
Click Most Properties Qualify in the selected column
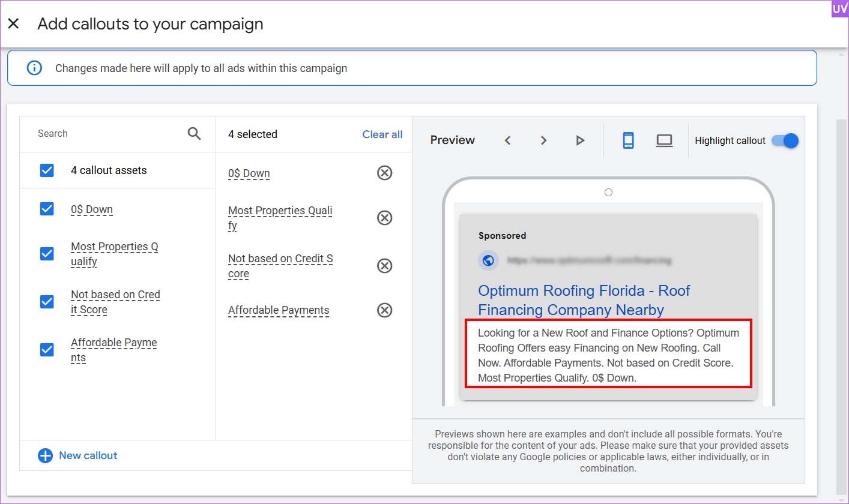pyautogui.click(x=280, y=218)
